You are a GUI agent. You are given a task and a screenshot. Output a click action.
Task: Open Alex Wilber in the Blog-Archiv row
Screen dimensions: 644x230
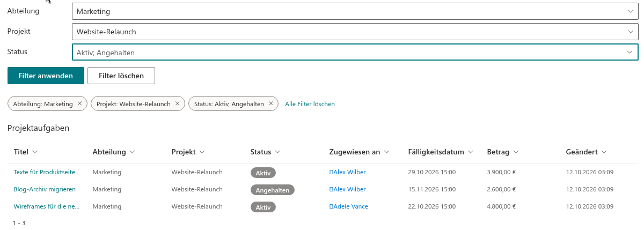pos(347,189)
